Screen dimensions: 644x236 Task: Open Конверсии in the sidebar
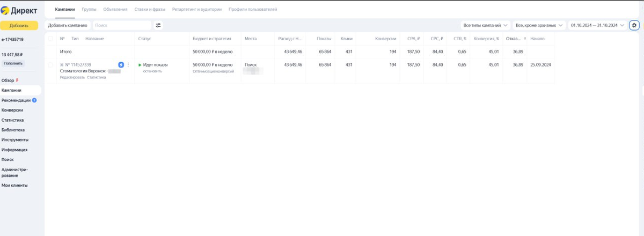(x=12, y=110)
